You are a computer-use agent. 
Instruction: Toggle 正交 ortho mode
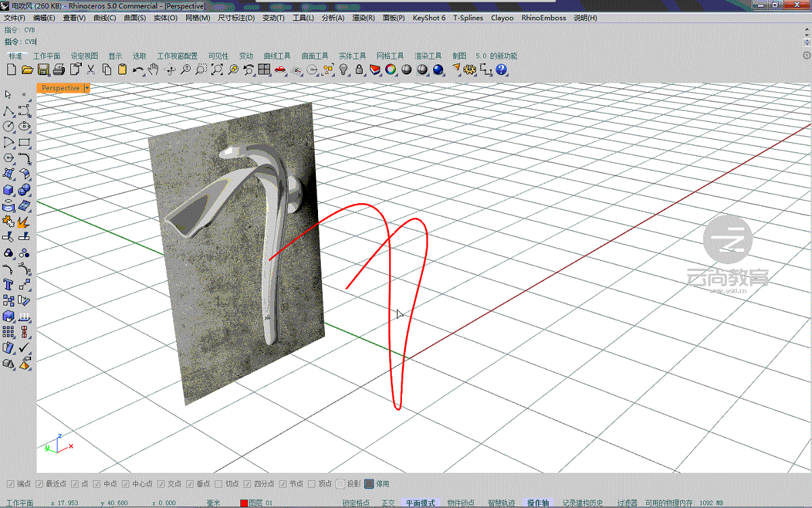coord(388,503)
